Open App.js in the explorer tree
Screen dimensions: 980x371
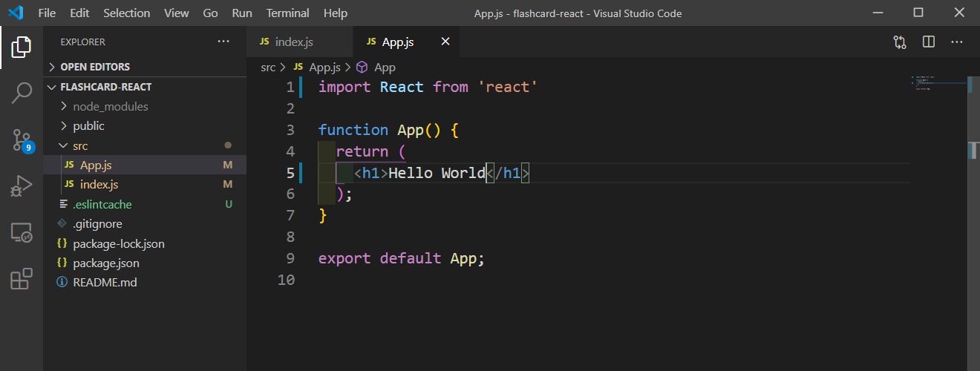click(x=145, y=165)
